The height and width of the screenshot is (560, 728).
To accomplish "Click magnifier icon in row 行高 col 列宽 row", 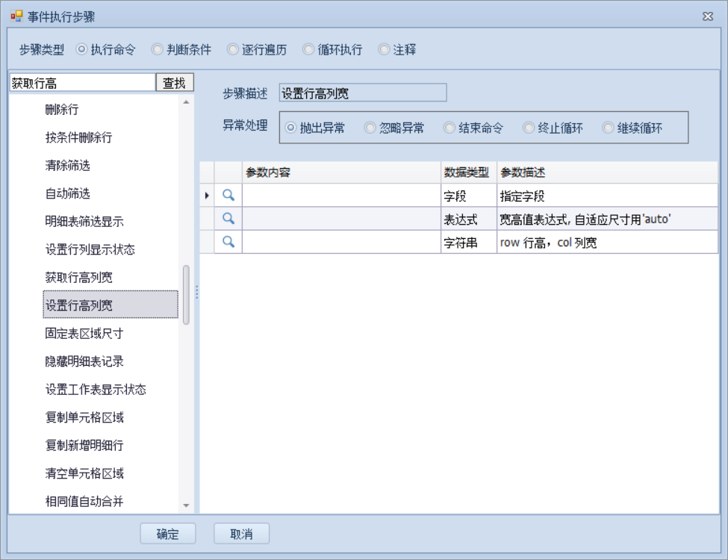I will click(x=229, y=242).
